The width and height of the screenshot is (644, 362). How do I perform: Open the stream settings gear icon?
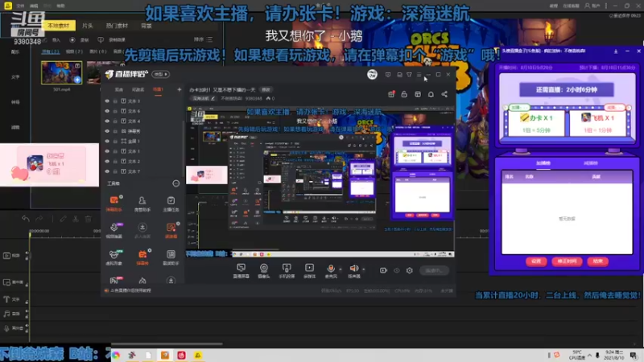tap(410, 270)
